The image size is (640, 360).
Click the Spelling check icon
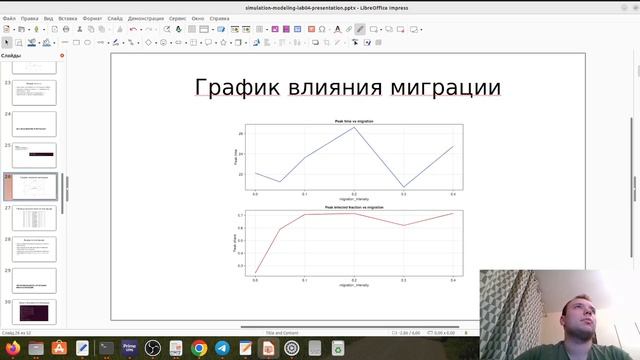(x=178, y=29)
